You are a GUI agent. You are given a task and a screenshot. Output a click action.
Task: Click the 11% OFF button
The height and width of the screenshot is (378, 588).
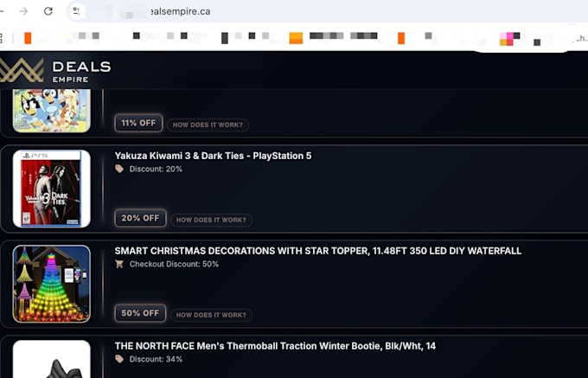point(138,123)
